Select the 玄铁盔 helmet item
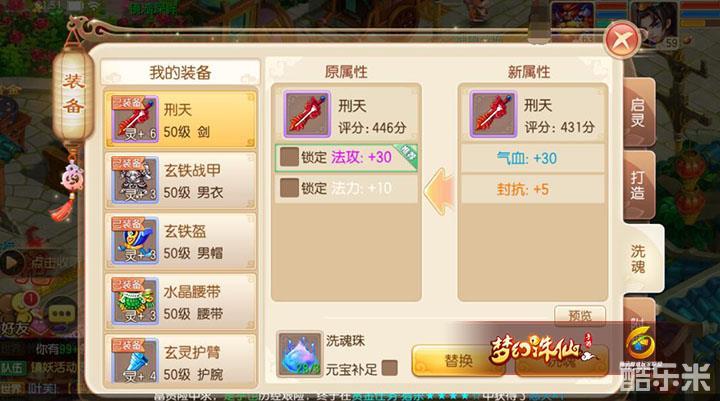The image size is (720, 401). point(180,241)
